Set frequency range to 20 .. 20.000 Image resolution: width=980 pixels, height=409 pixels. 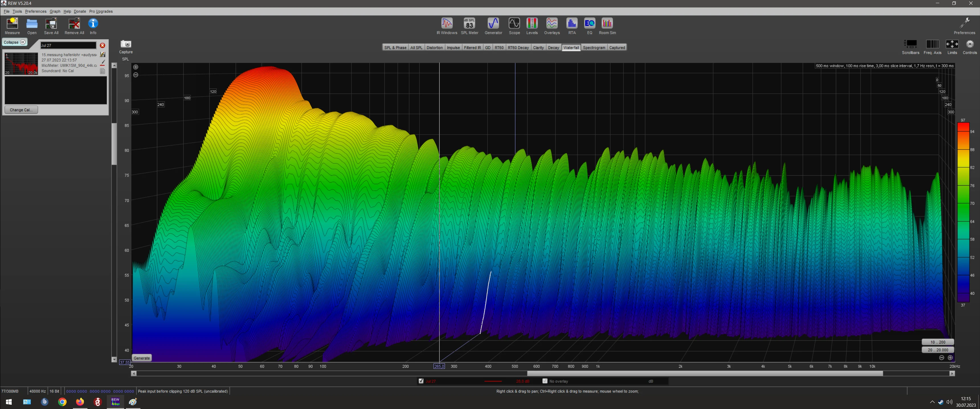pos(938,350)
